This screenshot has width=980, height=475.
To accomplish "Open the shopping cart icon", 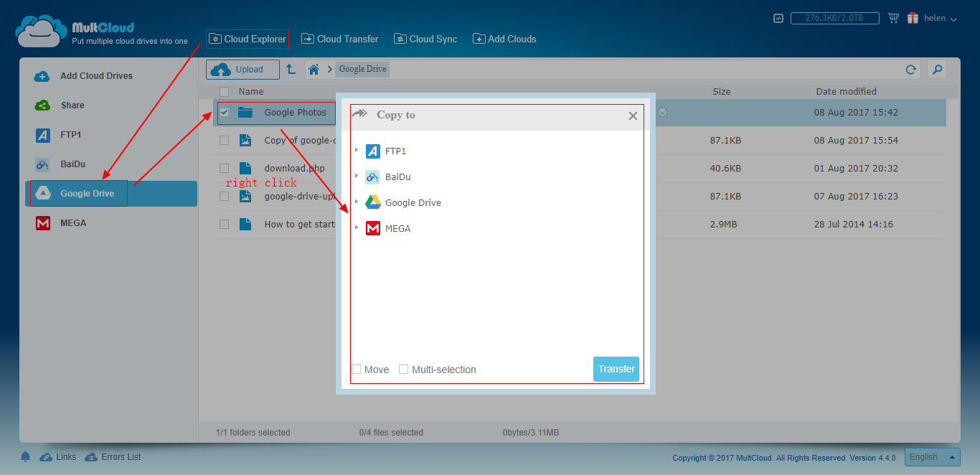I will [893, 18].
